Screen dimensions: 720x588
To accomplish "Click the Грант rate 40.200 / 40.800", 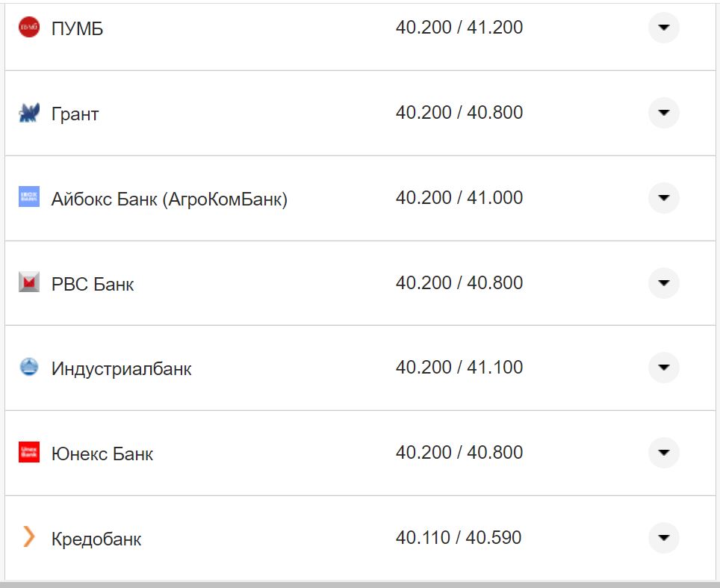I will click(459, 113).
